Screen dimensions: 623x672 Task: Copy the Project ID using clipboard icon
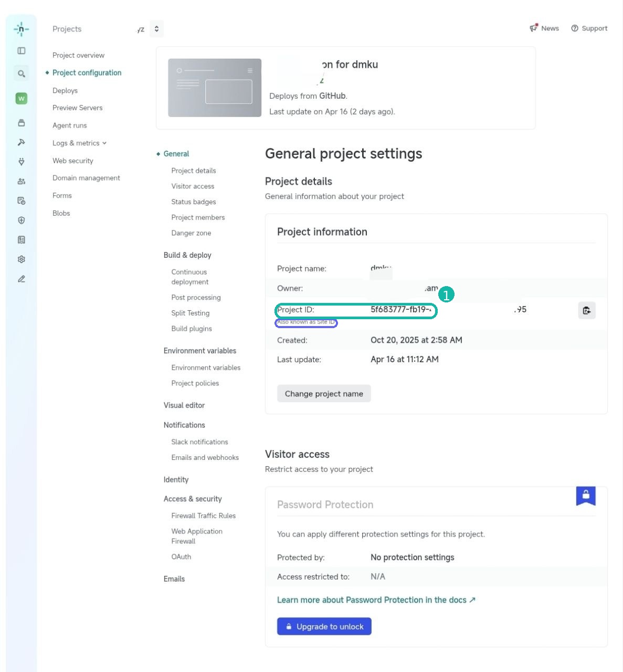[586, 310]
